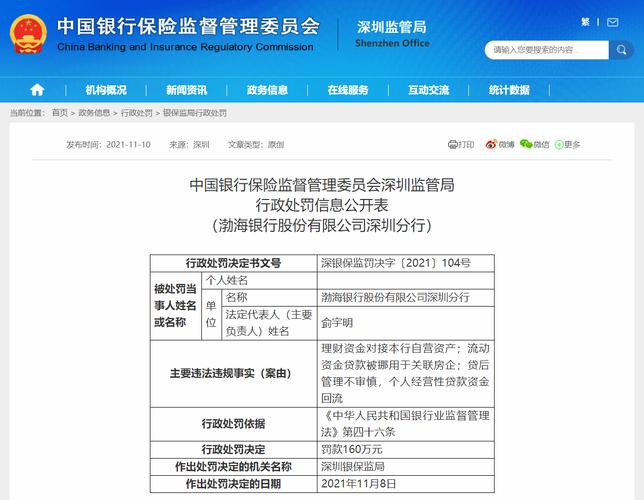Open 互动交流 menu

click(428, 90)
